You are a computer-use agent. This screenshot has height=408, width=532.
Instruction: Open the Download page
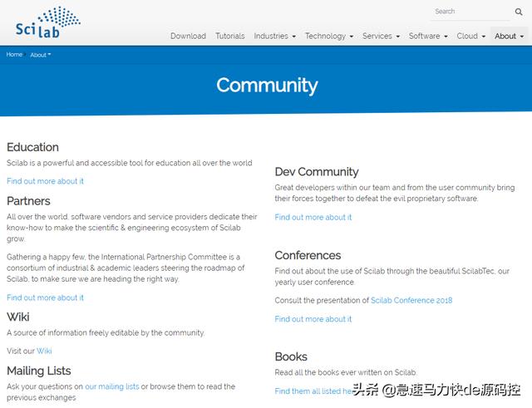pyautogui.click(x=188, y=36)
